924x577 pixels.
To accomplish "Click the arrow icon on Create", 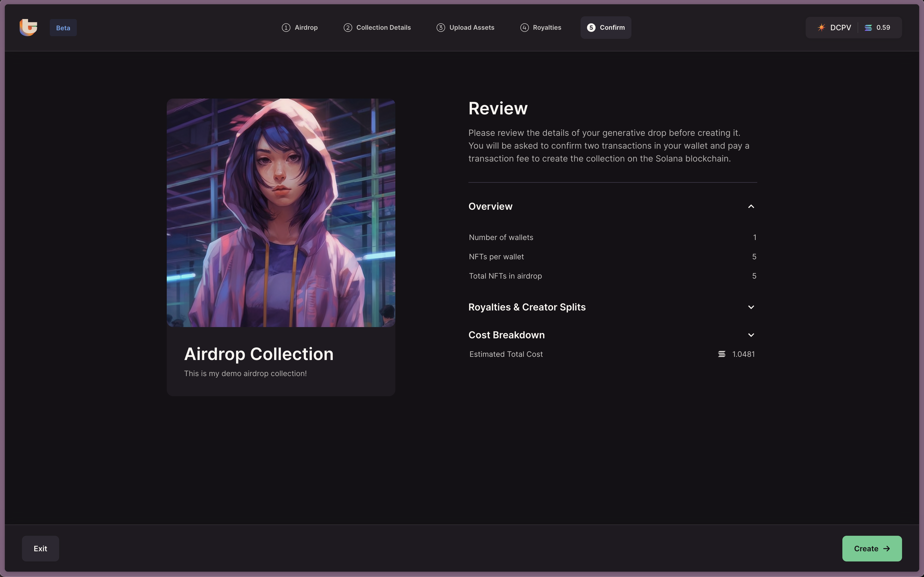I will (x=887, y=548).
